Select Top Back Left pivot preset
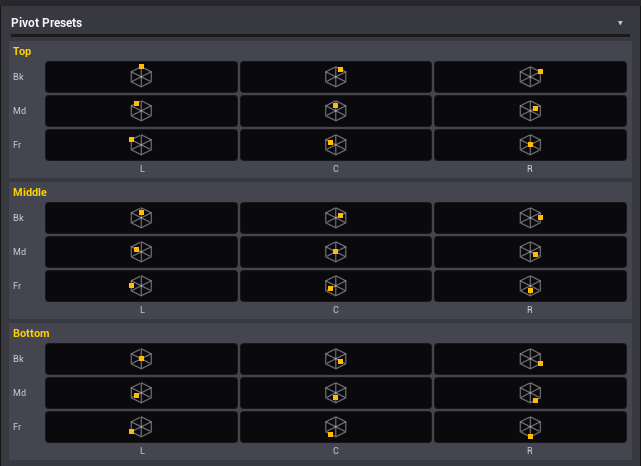 point(141,77)
